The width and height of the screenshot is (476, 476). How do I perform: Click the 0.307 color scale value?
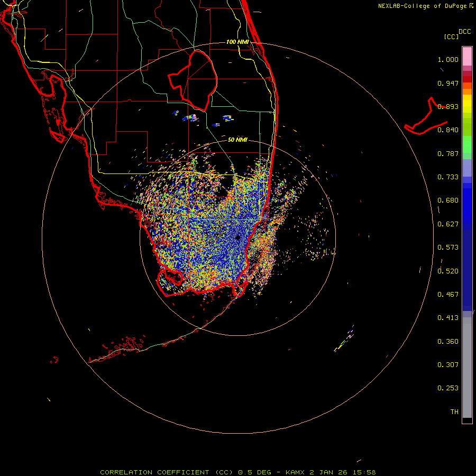pos(448,365)
